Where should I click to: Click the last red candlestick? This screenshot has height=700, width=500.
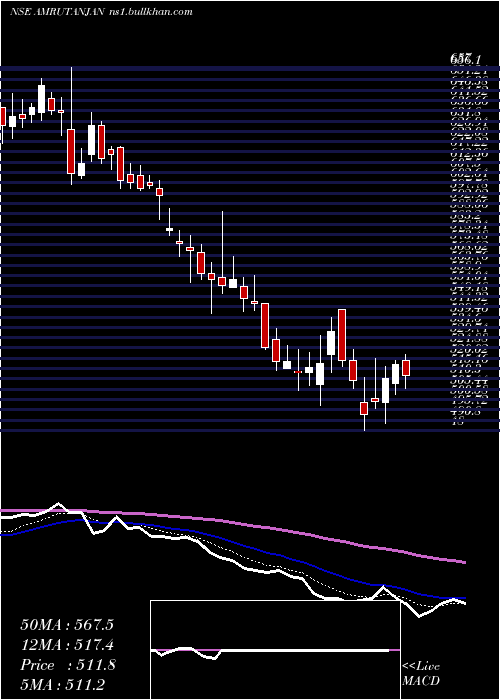406,368
